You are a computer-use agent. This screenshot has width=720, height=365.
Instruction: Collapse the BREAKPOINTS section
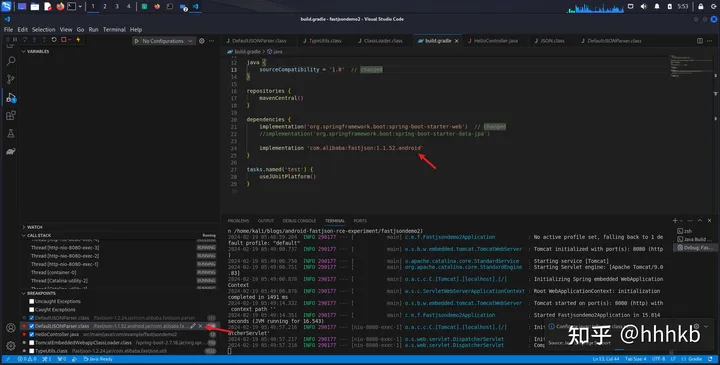coord(41,293)
